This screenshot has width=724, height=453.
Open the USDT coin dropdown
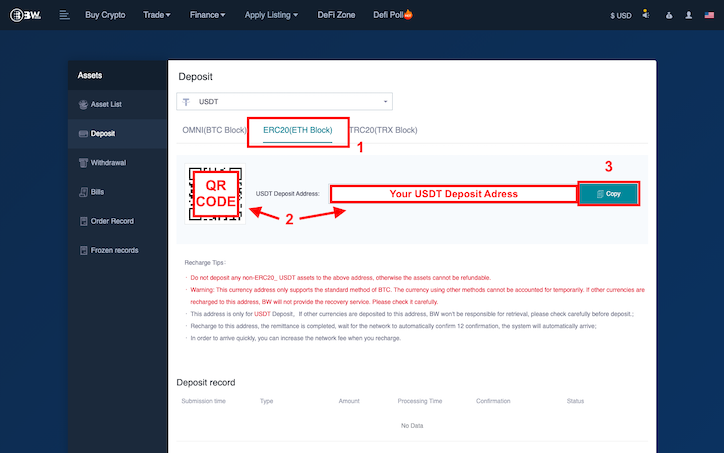pos(284,102)
